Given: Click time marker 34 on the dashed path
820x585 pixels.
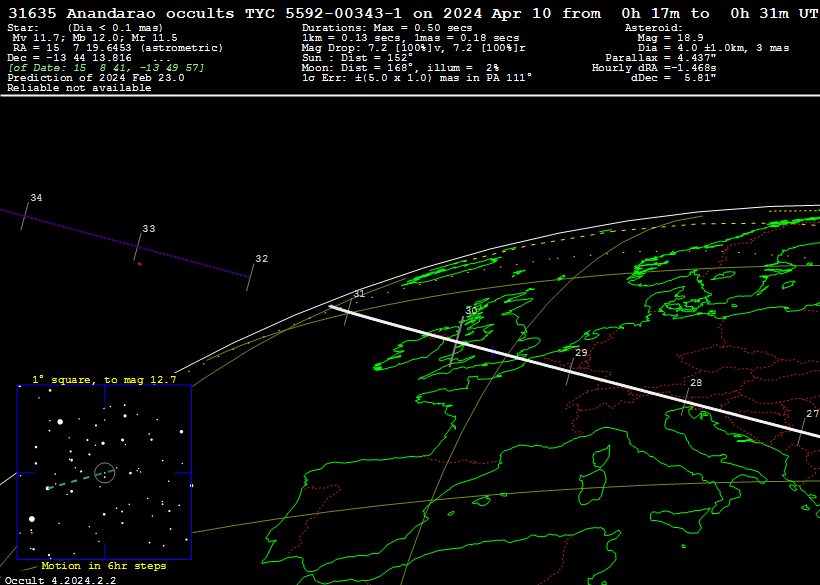Looking at the screenshot, I should (x=36, y=198).
